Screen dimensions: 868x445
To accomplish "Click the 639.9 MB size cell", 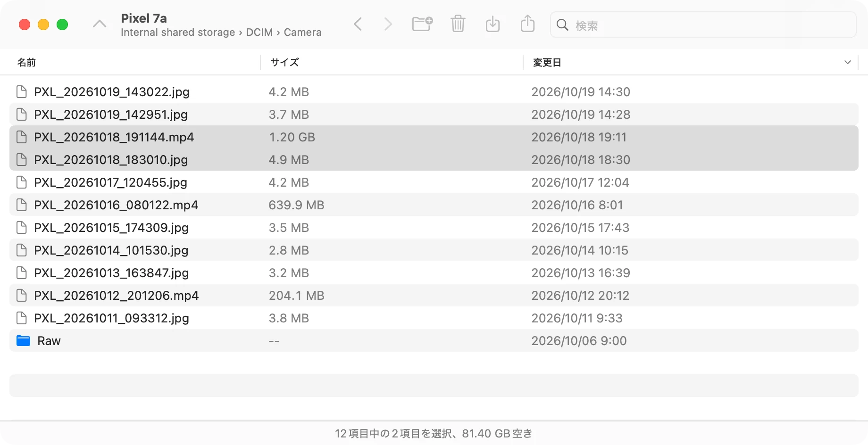I will coord(296,205).
